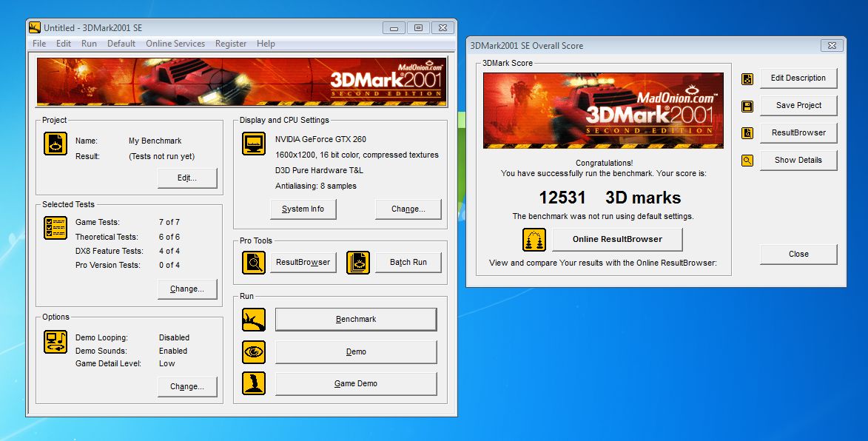
Task: Click the Options demo settings icon
Action: pos(55,342)
